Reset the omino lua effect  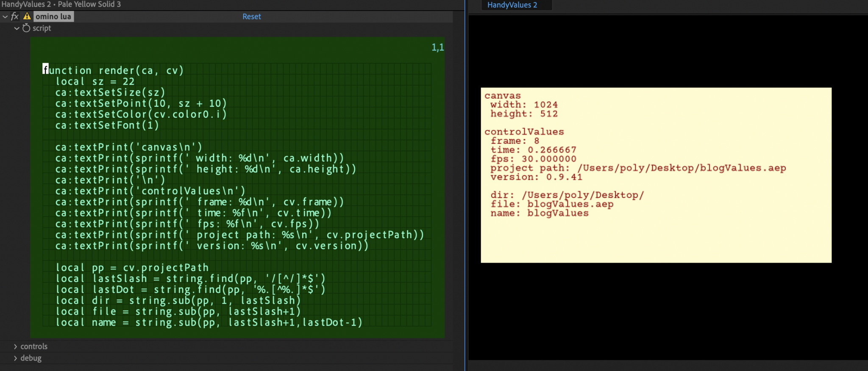coord(251,17)
